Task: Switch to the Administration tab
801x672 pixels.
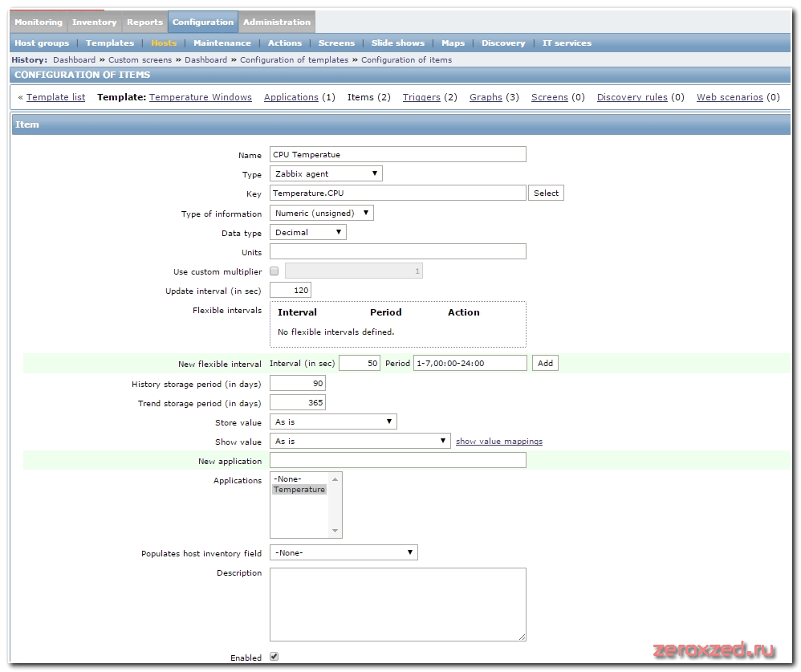Action: click(277, 22)
